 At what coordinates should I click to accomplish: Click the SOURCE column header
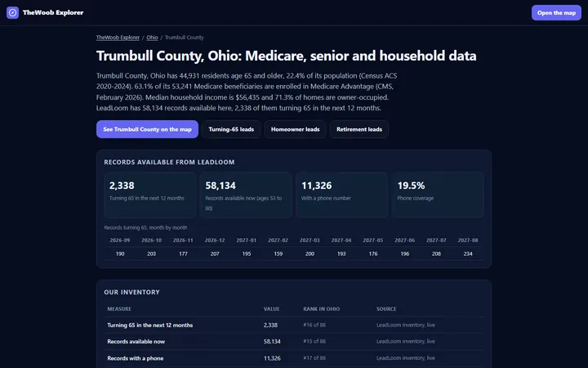(386, 309)
